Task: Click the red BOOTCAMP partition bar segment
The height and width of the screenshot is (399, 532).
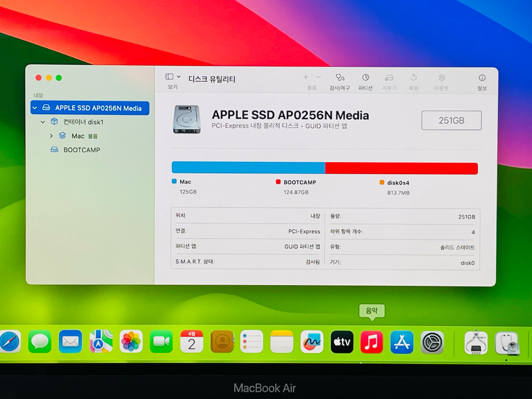Action: pos(401,168)
